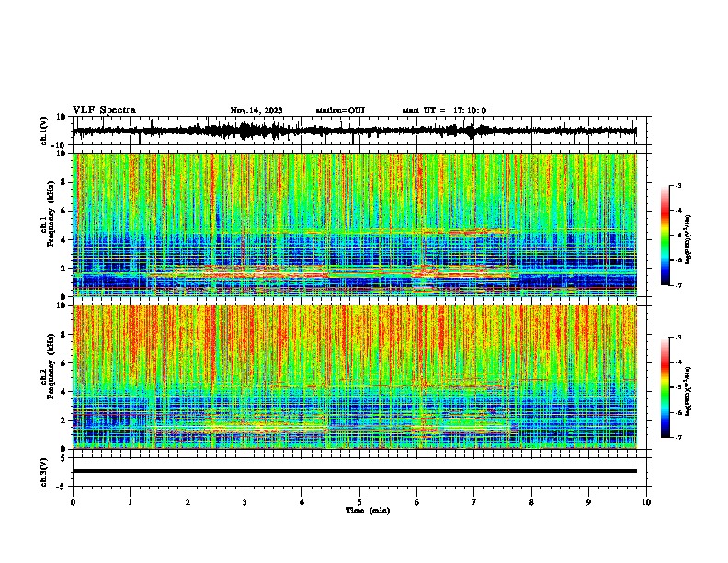Click the thick black ch.3 voltage line
Viewport: 728px width, 563px height.
[x=355, y=471]
